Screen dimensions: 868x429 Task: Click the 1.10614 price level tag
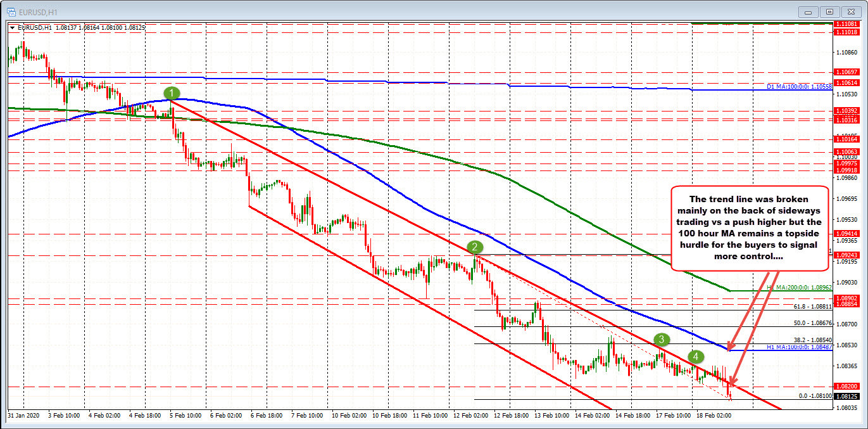pos(846,82)
